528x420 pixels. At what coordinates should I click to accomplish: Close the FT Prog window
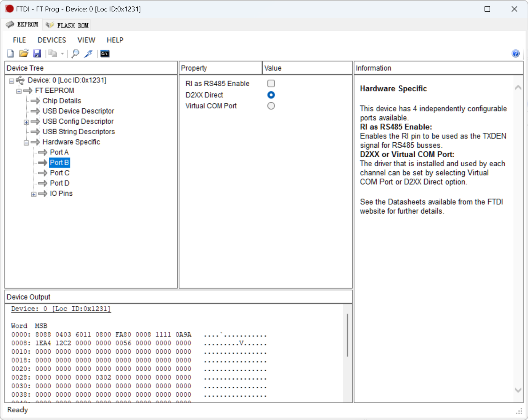click(x=514, y=9)
